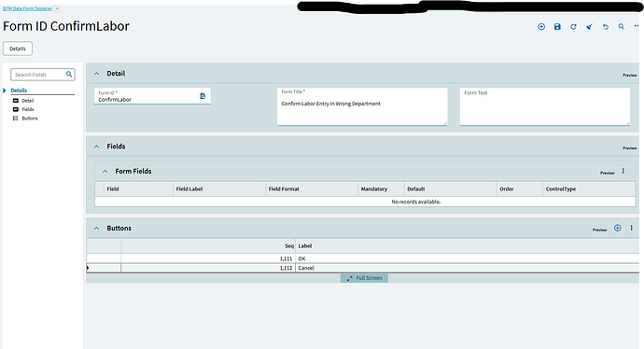Click Preview in the Detail panel header
The height and width of the screenshot is (349, 644).
[x=630, y=76]
